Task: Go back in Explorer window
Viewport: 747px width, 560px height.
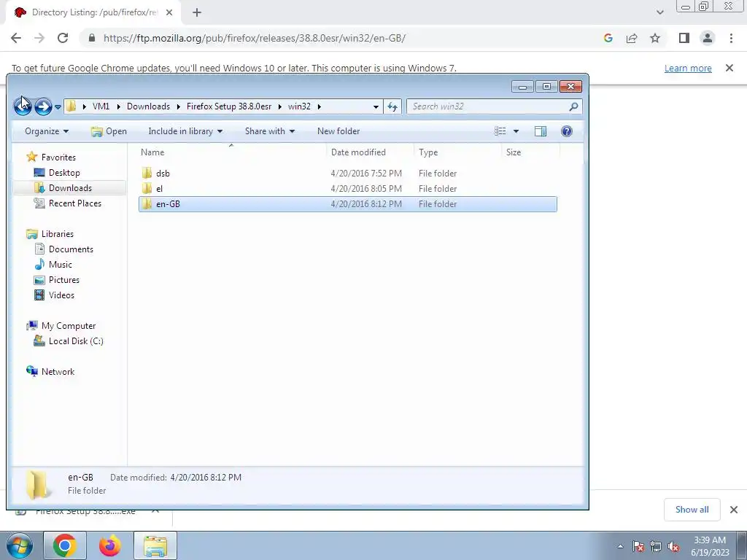Action: 23,106
